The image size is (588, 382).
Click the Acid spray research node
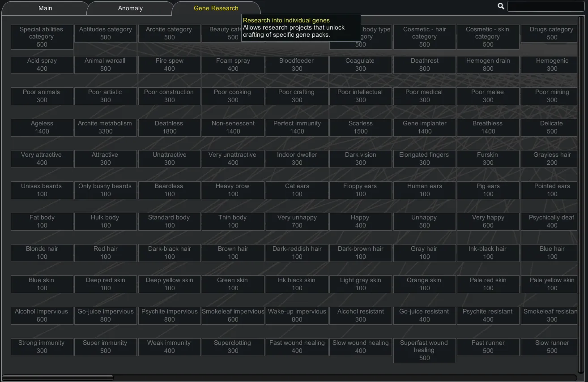[x=42, y=64]
